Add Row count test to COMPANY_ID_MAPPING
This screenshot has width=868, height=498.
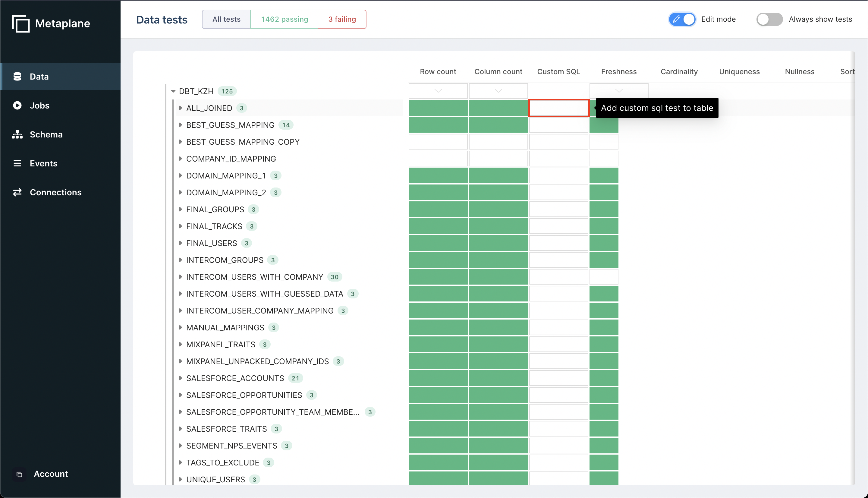(x=438, y=159)
